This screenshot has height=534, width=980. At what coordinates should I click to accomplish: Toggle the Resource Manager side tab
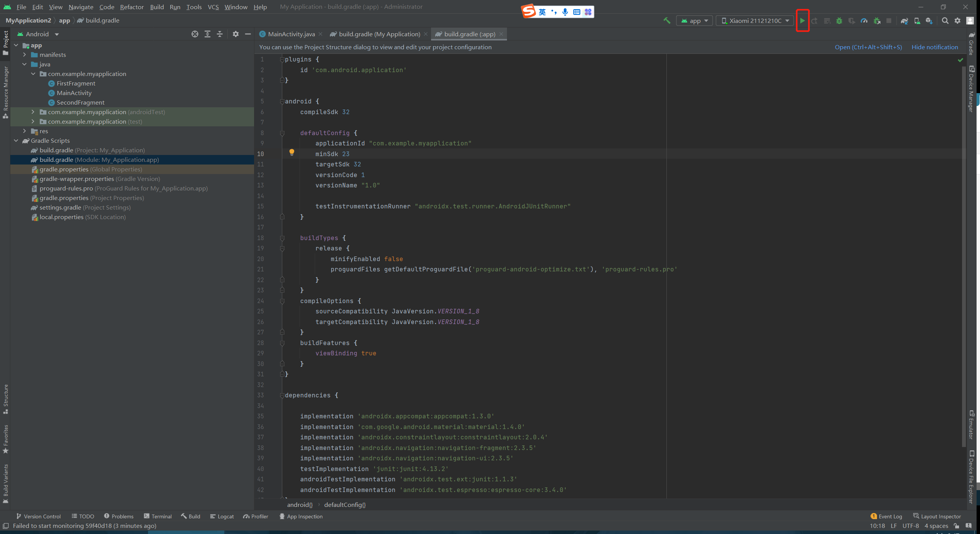(5, 92)
